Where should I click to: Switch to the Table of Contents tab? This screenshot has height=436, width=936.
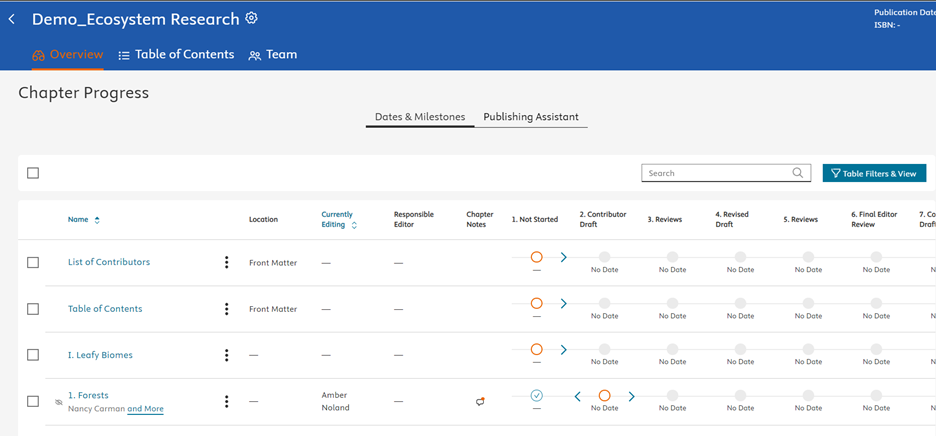(176, 55)
